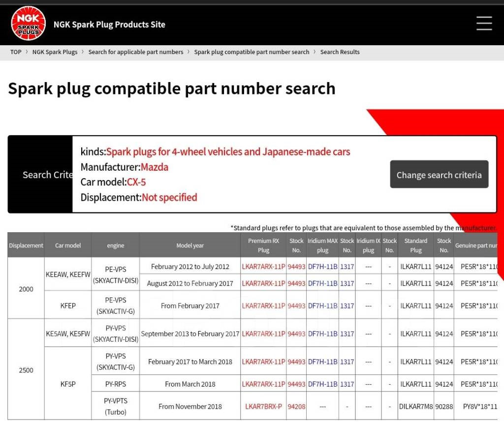504x422 pixels.
Task: Open LKAR7ARX-11P link in February 2017 to March 2018 row
Action: [264, 362]
